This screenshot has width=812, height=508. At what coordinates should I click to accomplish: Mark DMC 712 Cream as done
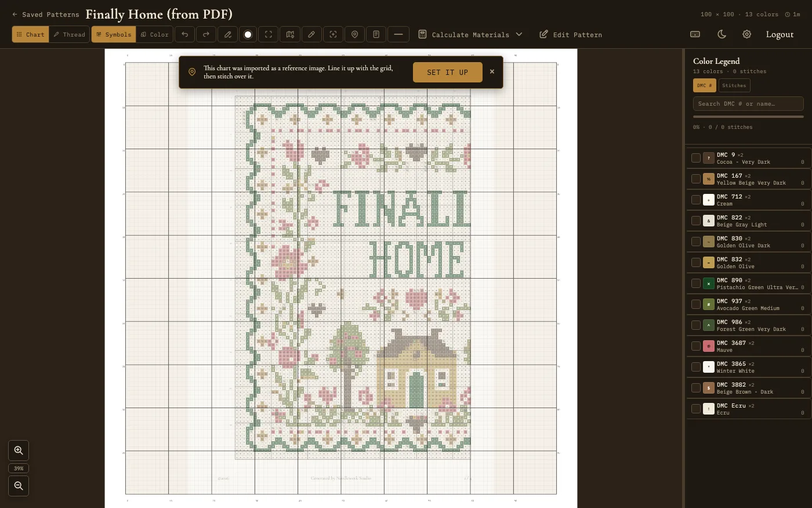696,200
